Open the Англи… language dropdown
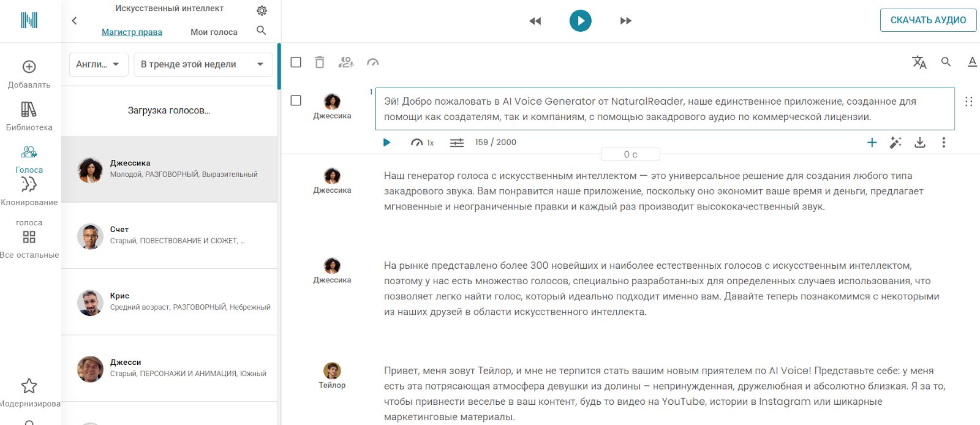The height and width of the screenshot is (425, 980). click(x=98, y=64)
